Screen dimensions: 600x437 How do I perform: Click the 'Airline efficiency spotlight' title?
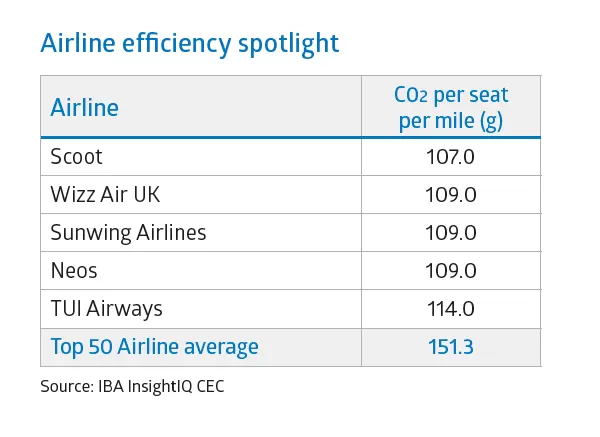pos(189,44)
